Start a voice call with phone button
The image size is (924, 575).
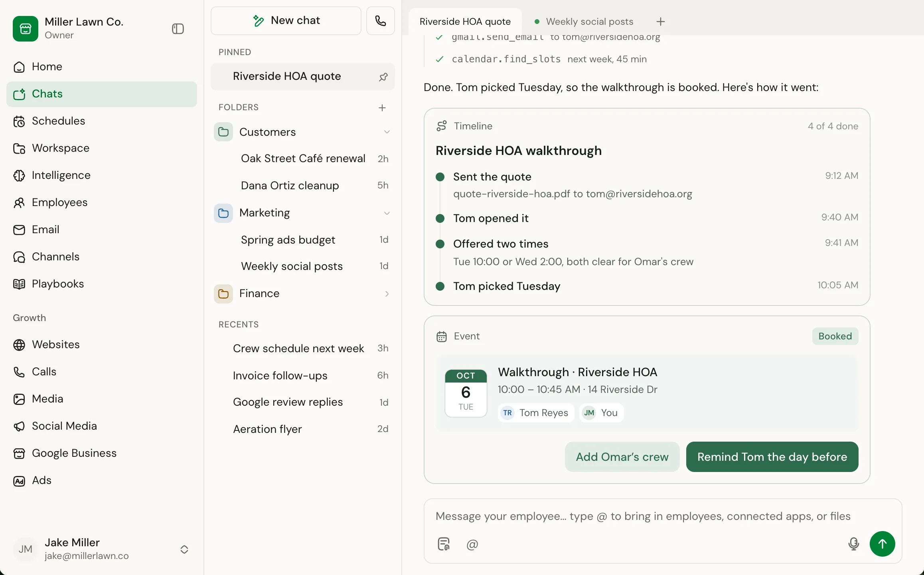click(381, 21)
